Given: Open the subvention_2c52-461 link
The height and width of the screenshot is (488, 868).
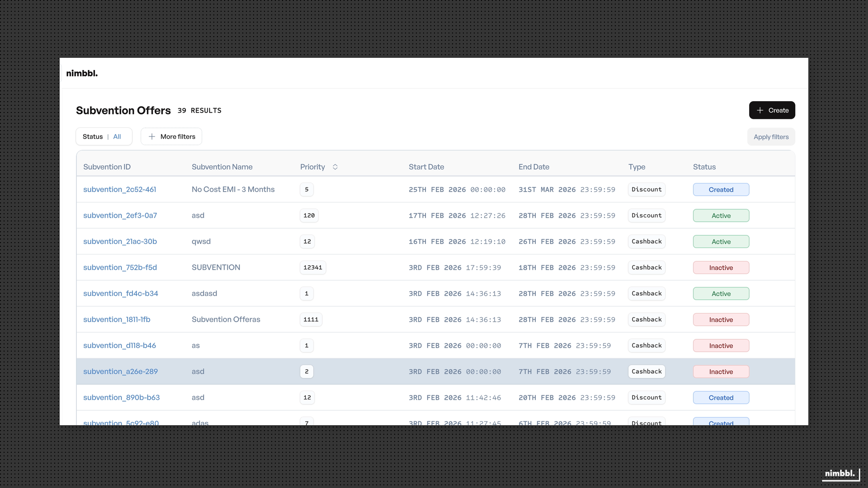Looking at the screenshot, I should click(119, 189).
